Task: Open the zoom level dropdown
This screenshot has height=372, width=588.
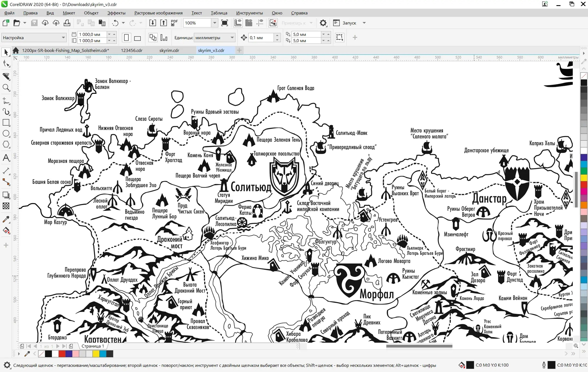Action: point(214,23)
